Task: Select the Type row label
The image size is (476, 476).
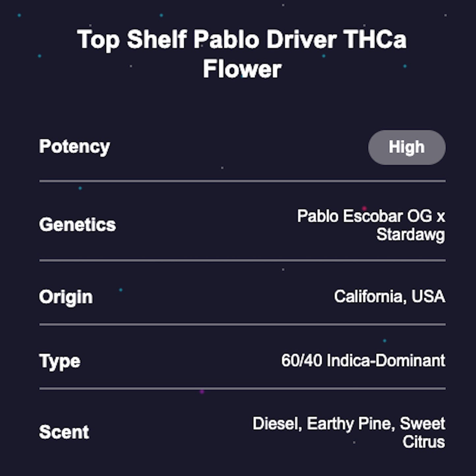Action: pyautogui.click(x=60, y=361)
